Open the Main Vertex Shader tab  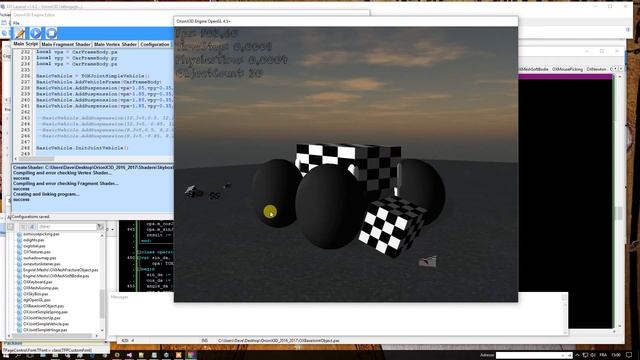115,44
